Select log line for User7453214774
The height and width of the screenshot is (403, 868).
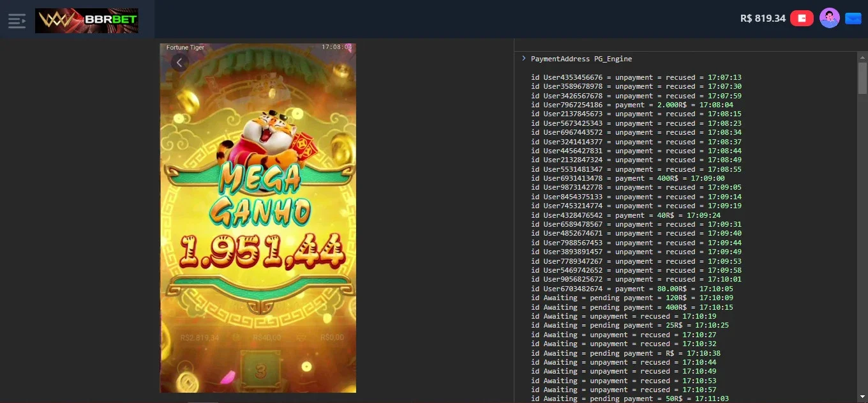636,206
